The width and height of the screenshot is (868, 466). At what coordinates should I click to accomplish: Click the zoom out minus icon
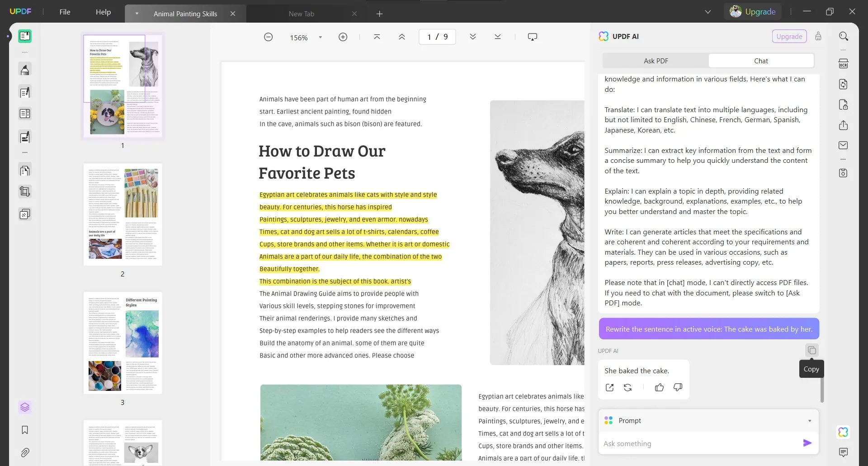(268, 37)
